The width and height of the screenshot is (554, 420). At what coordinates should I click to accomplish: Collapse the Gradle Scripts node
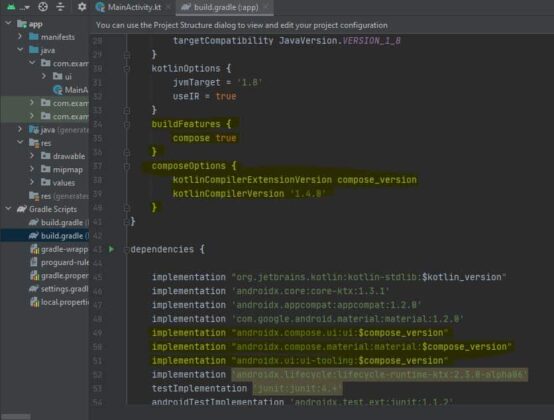[x=8, y=209]
